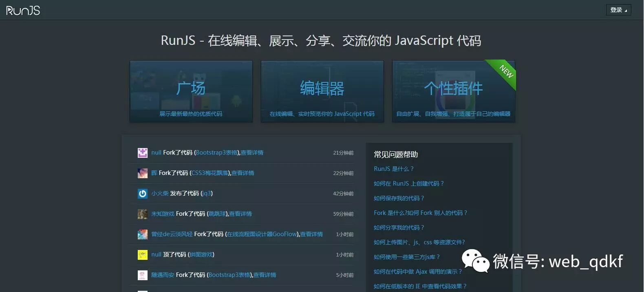Open user 晖 profile link

click(x=154, y=173)
